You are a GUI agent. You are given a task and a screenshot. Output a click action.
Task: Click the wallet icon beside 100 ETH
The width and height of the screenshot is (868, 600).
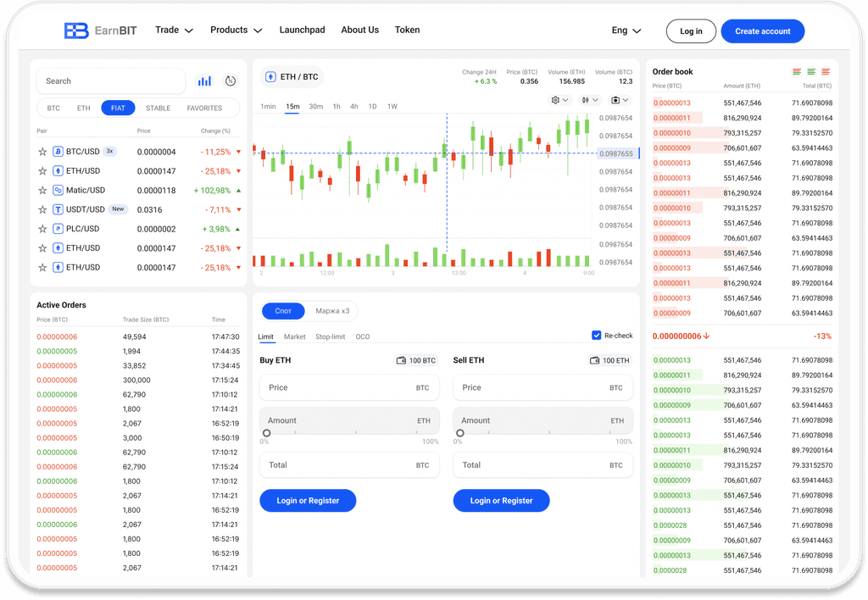pos(594,360)
